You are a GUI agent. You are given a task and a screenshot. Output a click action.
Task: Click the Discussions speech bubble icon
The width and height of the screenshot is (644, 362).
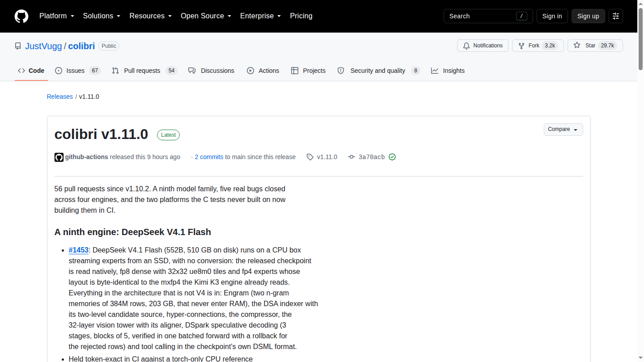[x=192, y=71]
